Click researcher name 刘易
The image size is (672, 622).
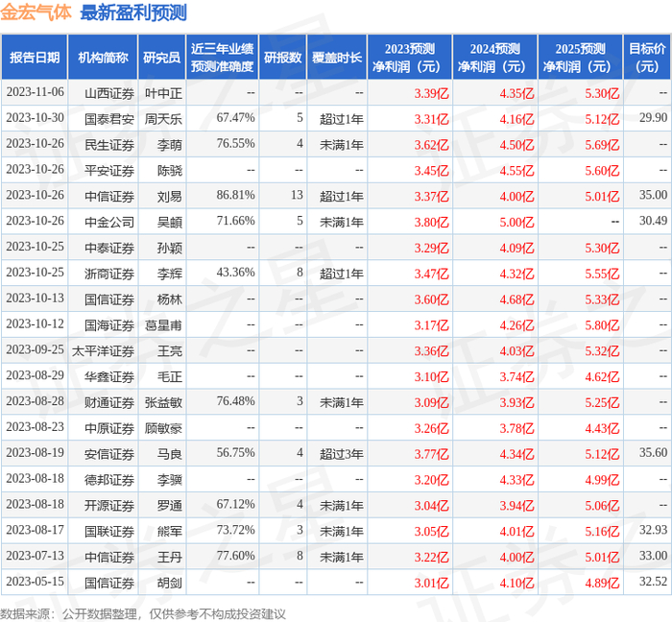point(170,196)
